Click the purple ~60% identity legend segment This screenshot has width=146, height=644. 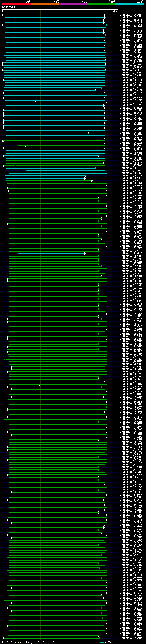pyautogui.click(x=73, y=4)
